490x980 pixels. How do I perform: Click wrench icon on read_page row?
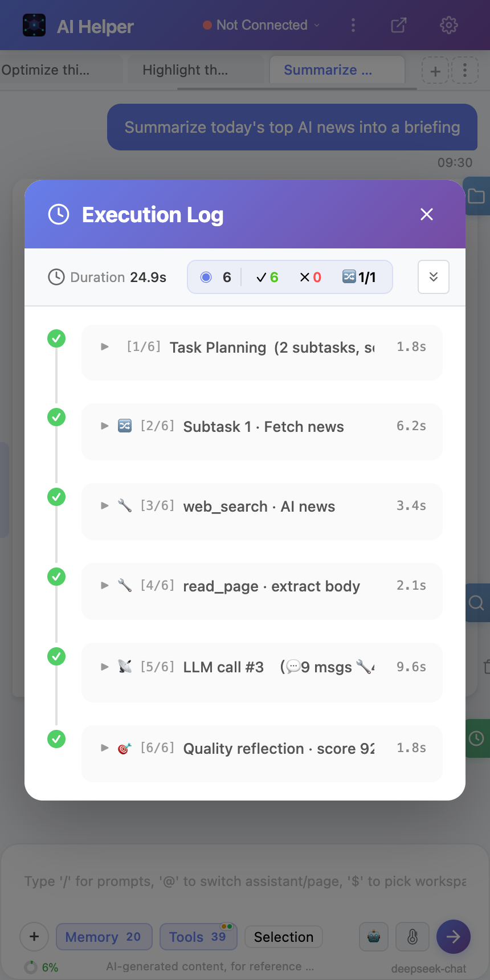click(125, 585)
